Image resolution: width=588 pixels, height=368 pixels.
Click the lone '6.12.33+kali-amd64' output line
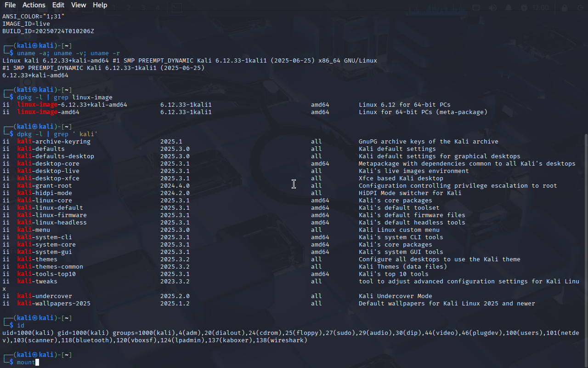pyautogui.click(x=35, y=75)
